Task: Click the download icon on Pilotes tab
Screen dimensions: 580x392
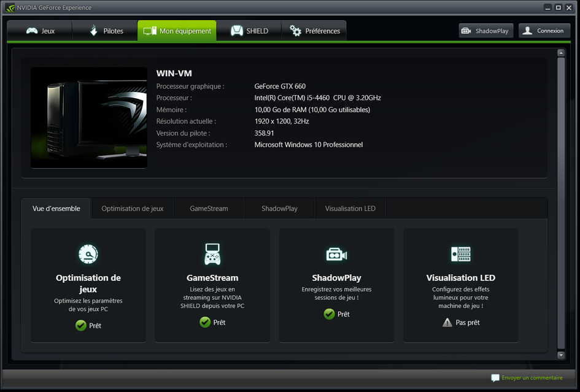Action: (93, 31)
